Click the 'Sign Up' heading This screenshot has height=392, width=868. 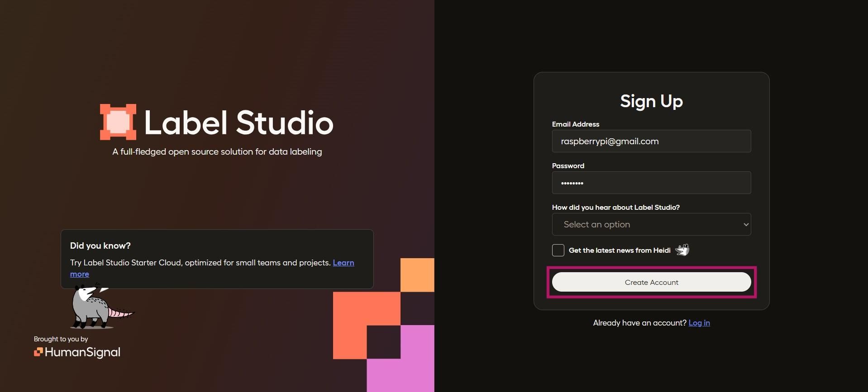[651, 101]
